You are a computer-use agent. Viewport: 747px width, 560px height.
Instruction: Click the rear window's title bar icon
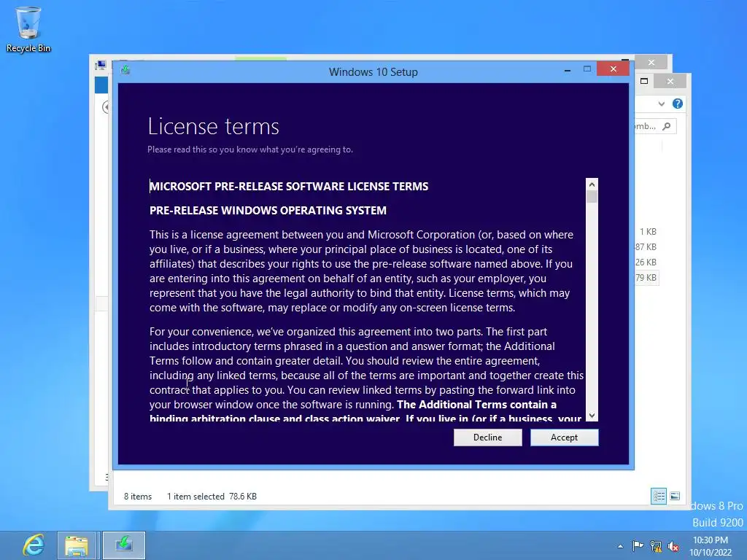pos(101,65)
